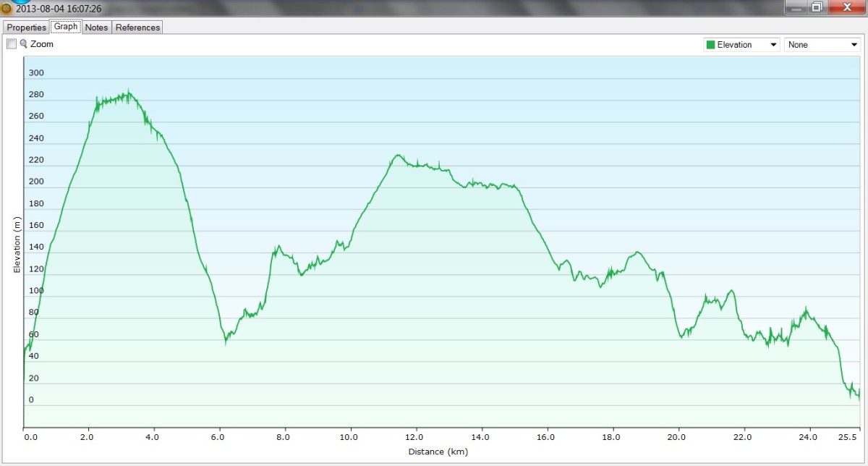Click the green Elevation color swatch
Image resolution: width=868 pixels, height=466 pixels.
click(x=710, y=45)
